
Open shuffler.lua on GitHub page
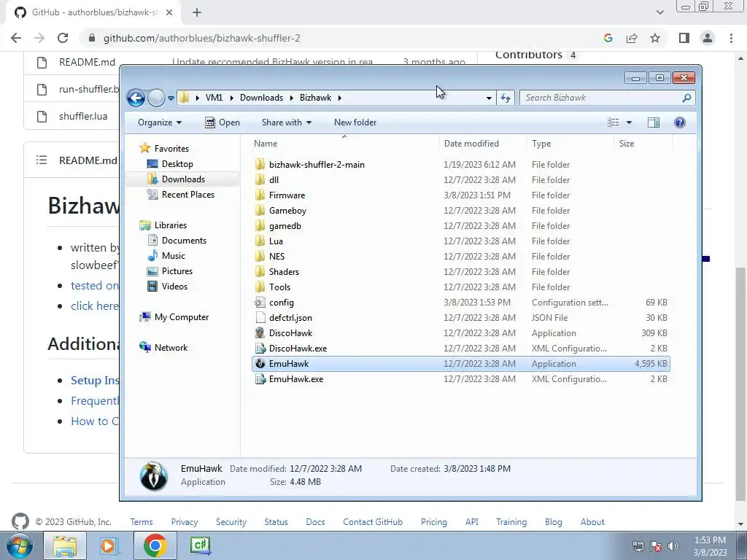click(83, 116)
